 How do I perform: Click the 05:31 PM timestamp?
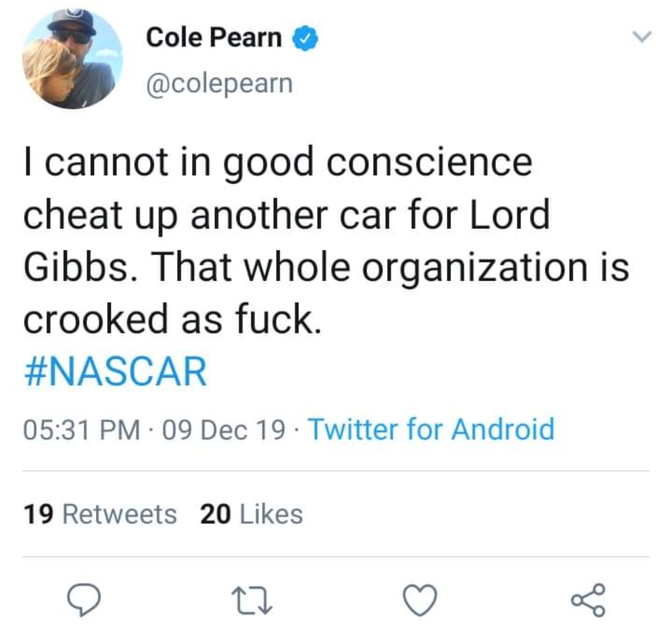coord(82,429)
